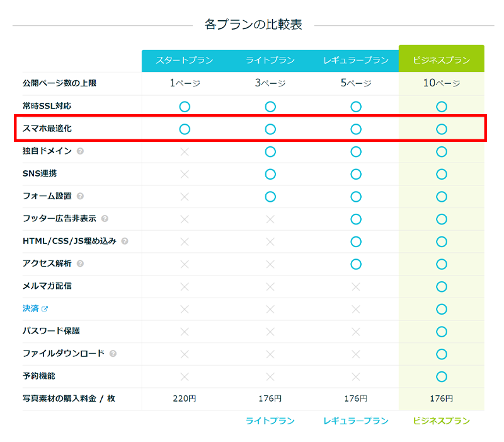Click the 10ページ cell in ビジネスプラン
This screenshot has height=442, width=504.
[441, 83]
